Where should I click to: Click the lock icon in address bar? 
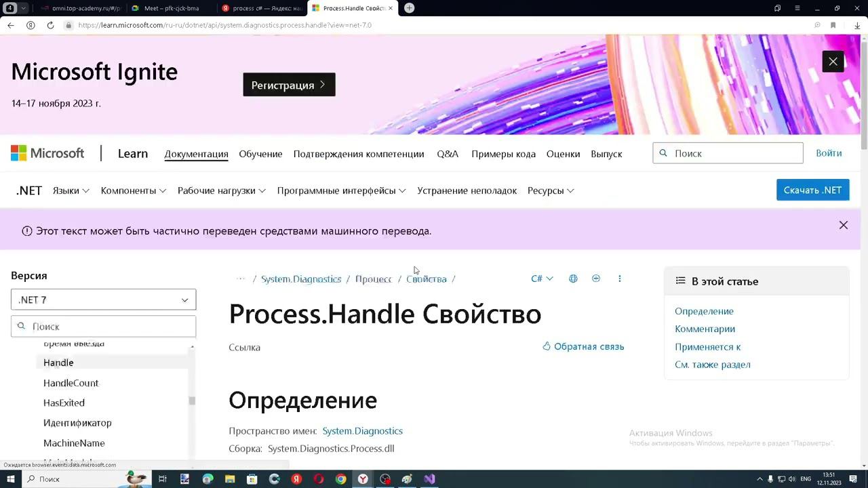(x=68, y=25)
